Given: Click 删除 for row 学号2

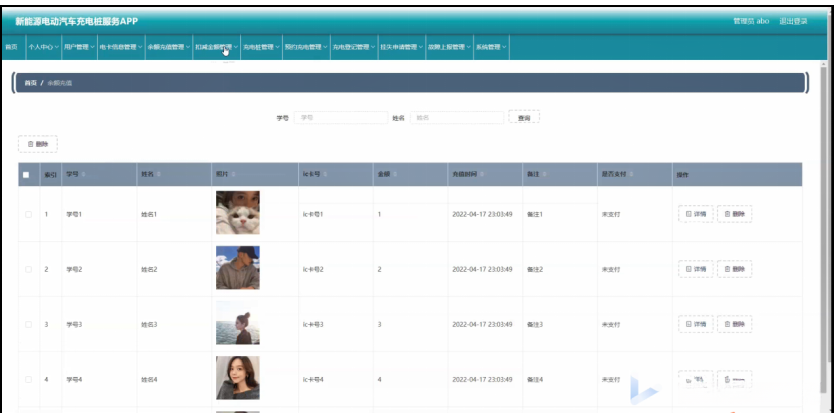Looking at the screenshot, I should [735, 269].
